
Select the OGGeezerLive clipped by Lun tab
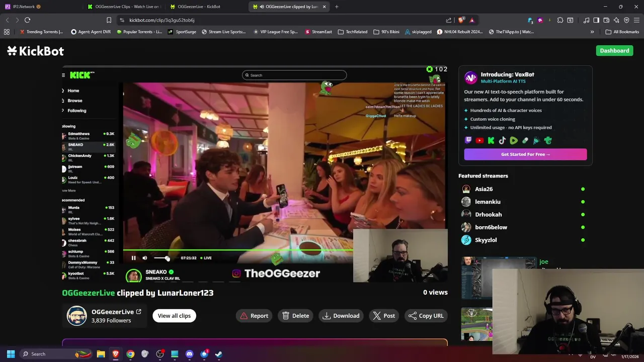pos(288,7)
